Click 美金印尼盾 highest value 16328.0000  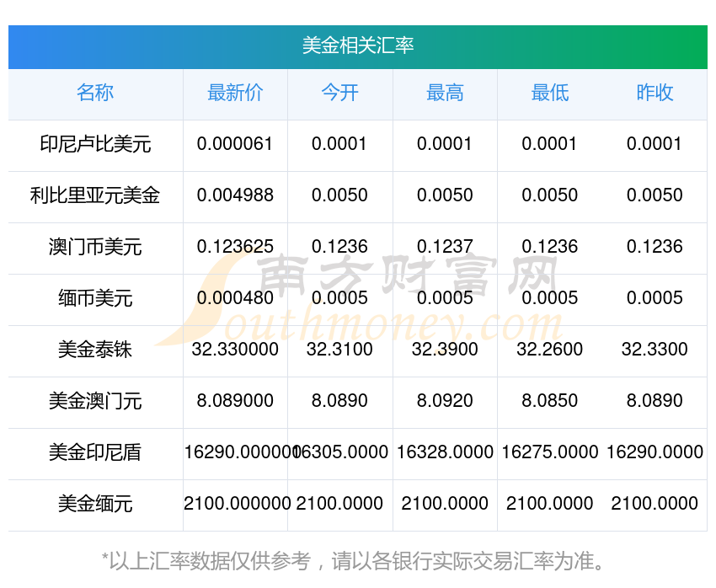click(445, 452)
